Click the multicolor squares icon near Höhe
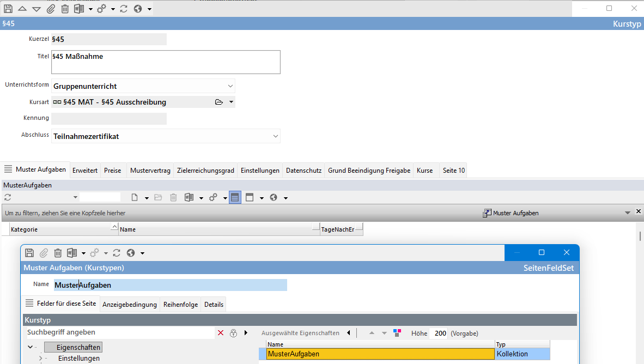Viewport: 644px width, 364px height. click(397, 333)
